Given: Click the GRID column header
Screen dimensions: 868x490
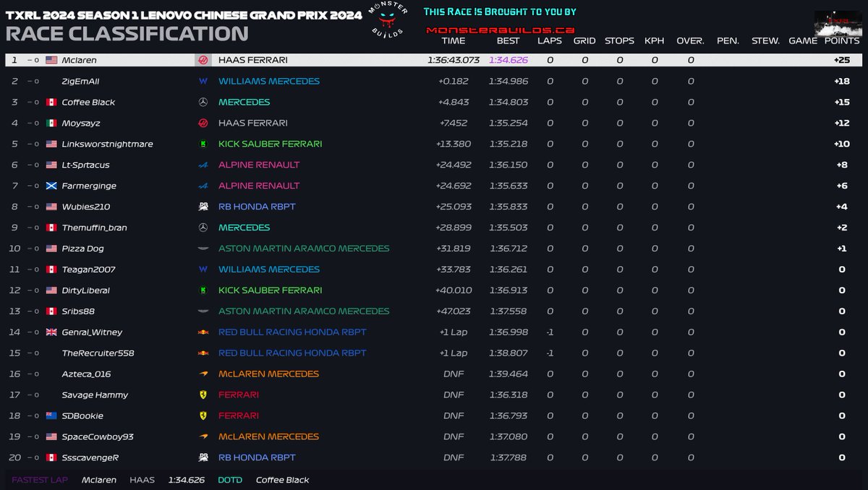Looking at the screenshot, I should point(584,41).
